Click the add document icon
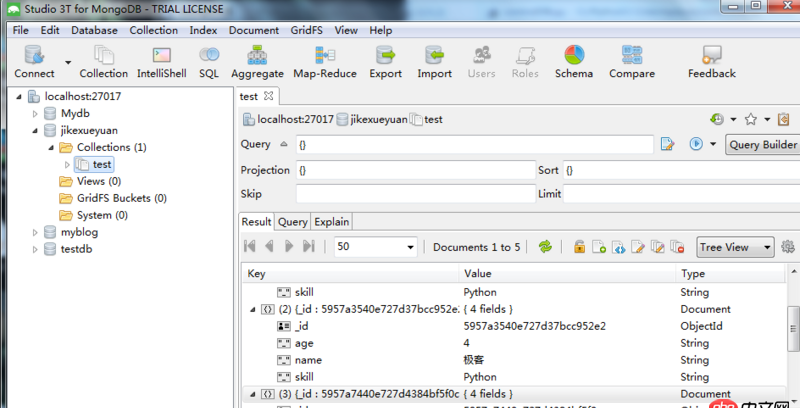The image size is (800, 408). [x=599, y=247]
